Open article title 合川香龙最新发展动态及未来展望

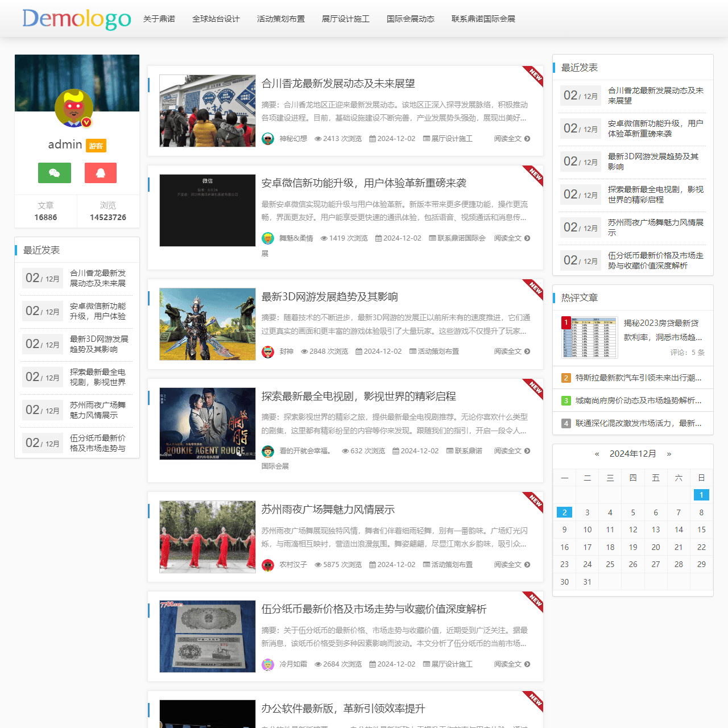(338, 84)
